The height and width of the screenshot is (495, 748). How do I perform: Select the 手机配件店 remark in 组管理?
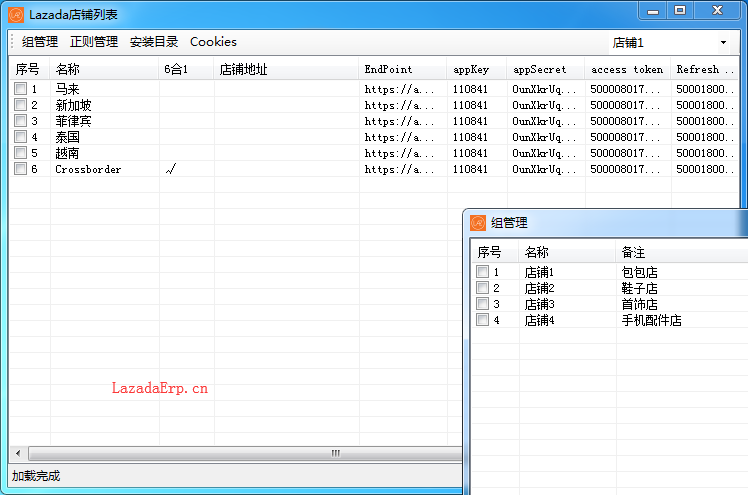point(651,320)
